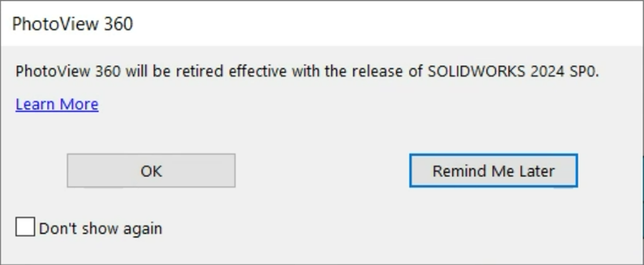
Task: Dismiss the dialog using the OK button
Action: [x=151, y=171]
